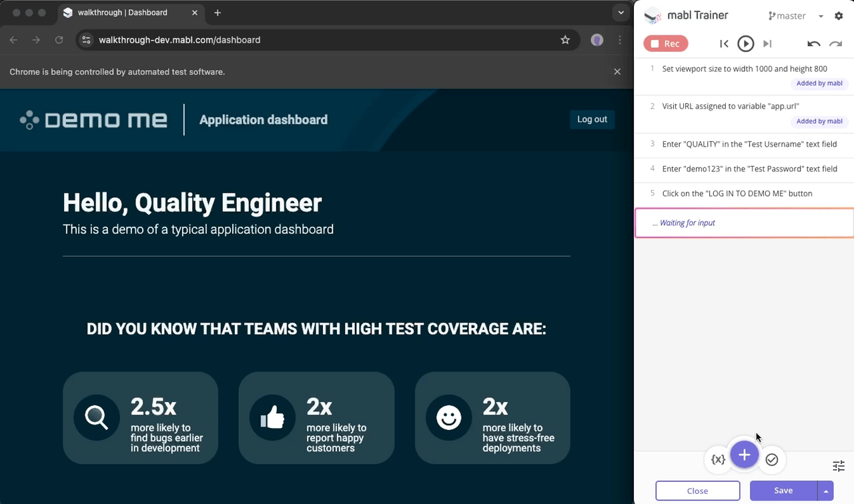Add a step with the plus button

click(x=745, y=455)
